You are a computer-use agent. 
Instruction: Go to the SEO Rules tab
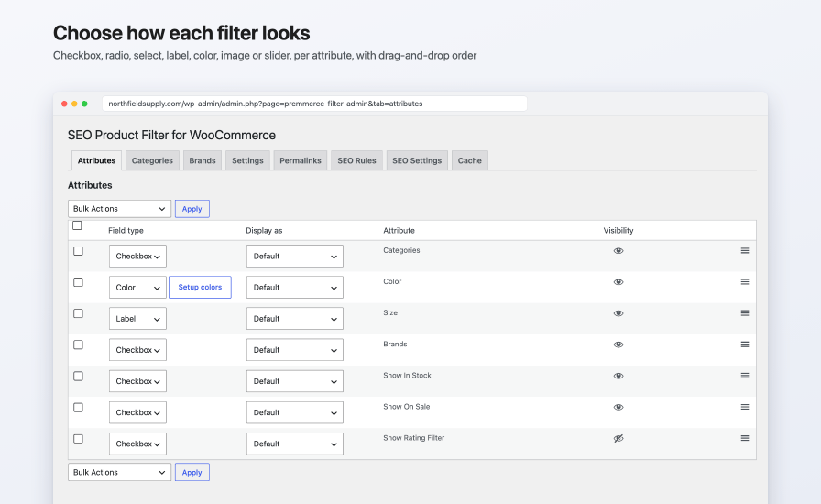pos(356,160)
